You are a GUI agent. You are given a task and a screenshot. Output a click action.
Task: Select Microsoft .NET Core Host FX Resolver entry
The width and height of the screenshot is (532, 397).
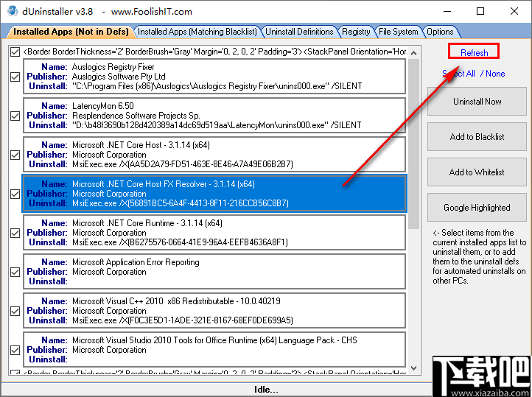click(x=214, y=194)
